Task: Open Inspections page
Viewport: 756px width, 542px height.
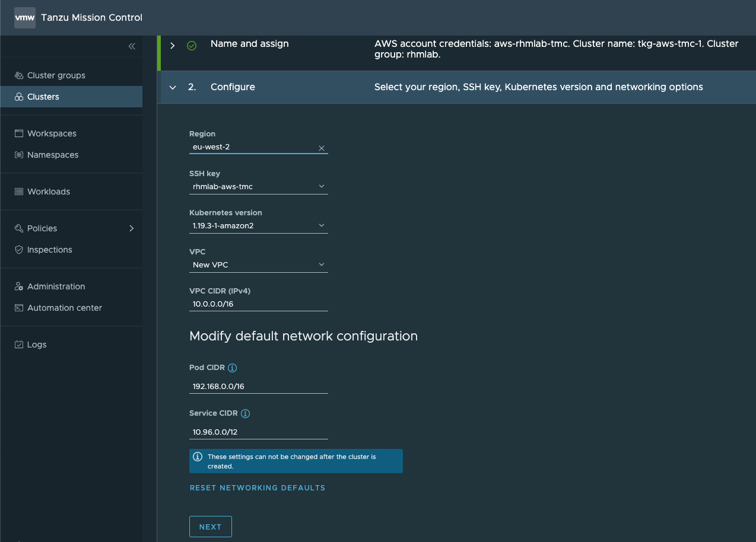Action: (x=71, y=250)
